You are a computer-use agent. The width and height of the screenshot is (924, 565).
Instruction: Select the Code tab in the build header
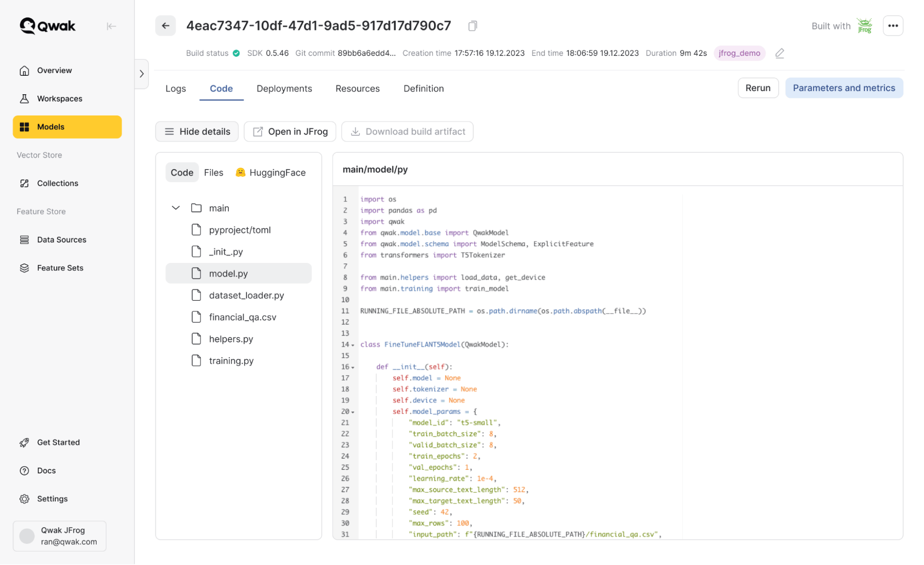point(221,88)
